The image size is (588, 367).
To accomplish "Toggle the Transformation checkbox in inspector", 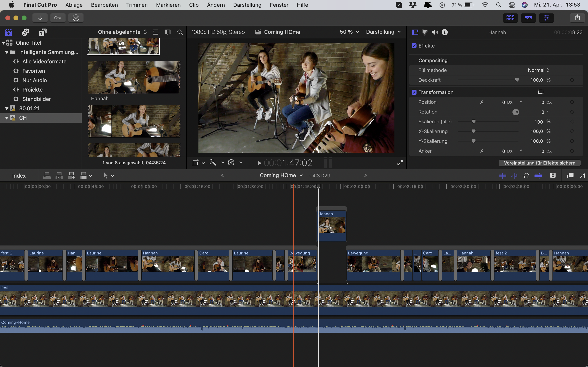I will point(414,92).
